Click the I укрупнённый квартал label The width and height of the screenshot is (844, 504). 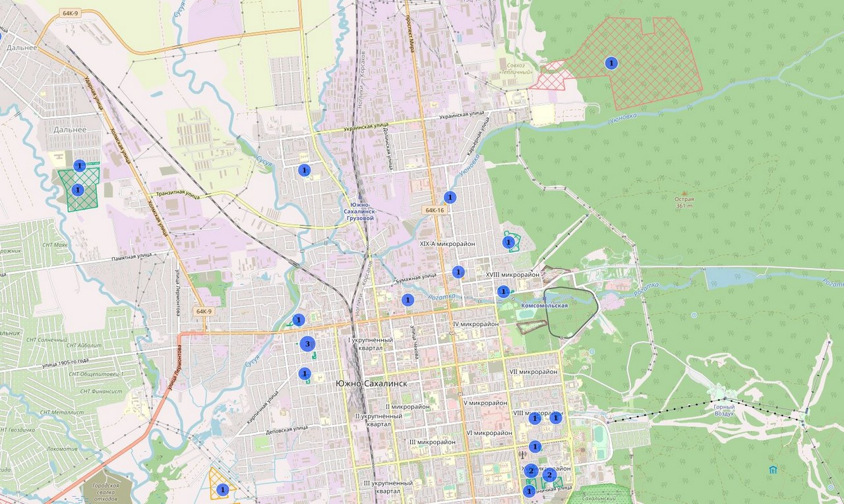click(x=371, y=344)
